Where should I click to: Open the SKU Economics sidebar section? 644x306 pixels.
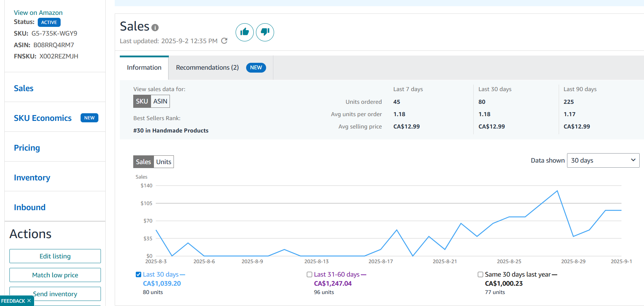(43, 118)
